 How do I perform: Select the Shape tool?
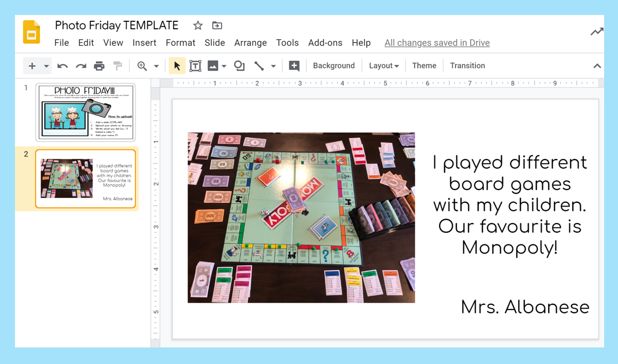click(239, 65)
